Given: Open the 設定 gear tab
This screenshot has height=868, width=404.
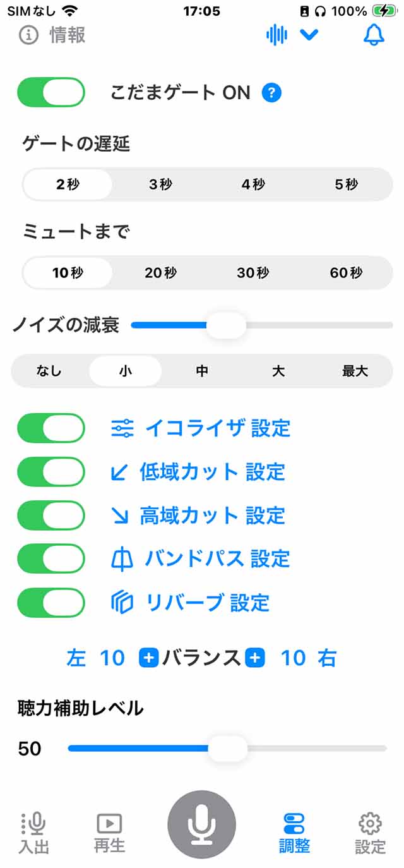Looking at the screenshot, I should point(370,833).
